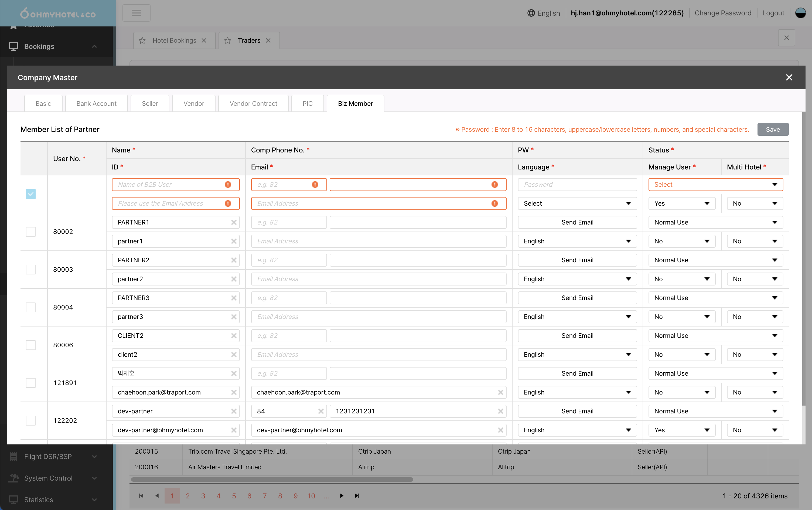Clear the phone number 1231231231
Viewport: 812px width, 510px height.
pos(500,411)
